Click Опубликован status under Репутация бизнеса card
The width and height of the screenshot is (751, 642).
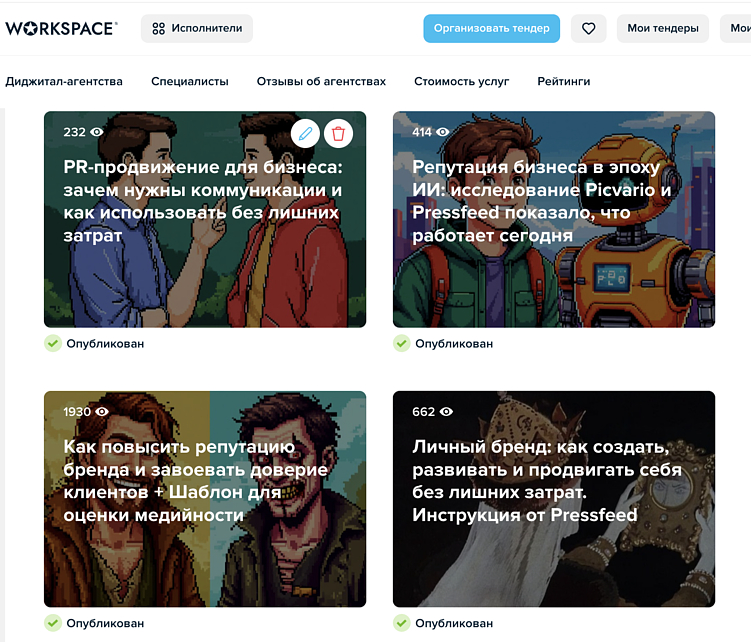click(x=454, y=344)
